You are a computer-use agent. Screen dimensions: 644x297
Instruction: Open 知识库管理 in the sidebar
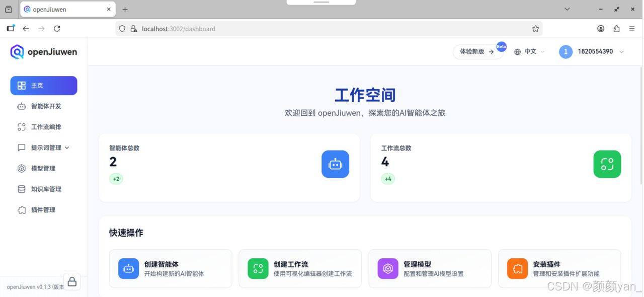[44, 189]
